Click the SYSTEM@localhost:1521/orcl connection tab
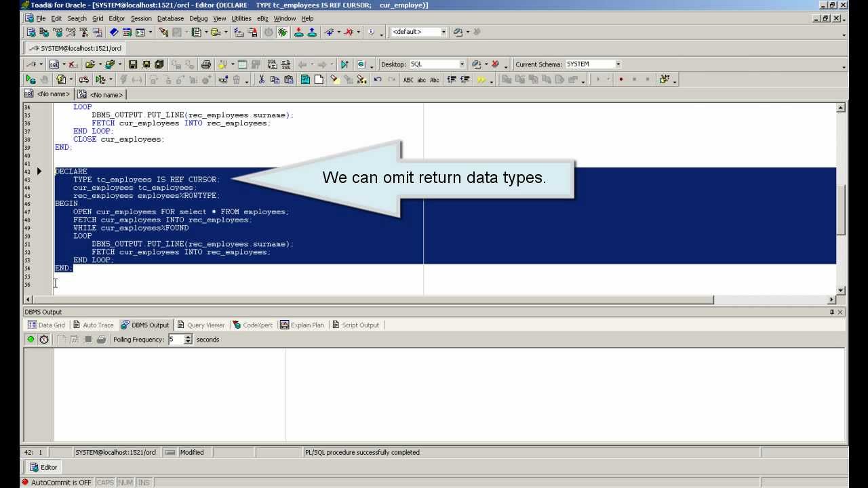868x488 pixels. 75,49
